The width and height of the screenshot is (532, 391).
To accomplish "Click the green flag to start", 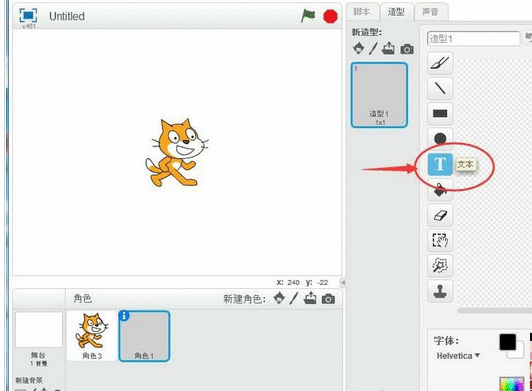I will (308, 16).
